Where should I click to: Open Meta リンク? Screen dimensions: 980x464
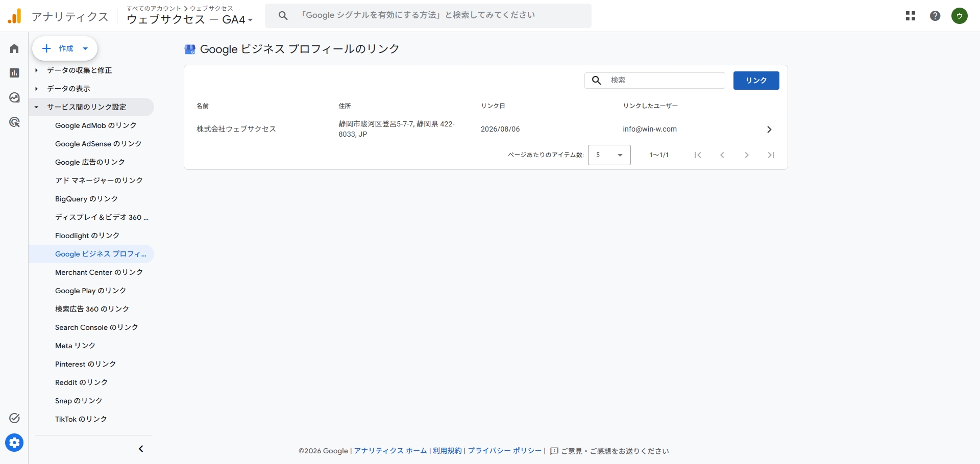pos(76,346)
